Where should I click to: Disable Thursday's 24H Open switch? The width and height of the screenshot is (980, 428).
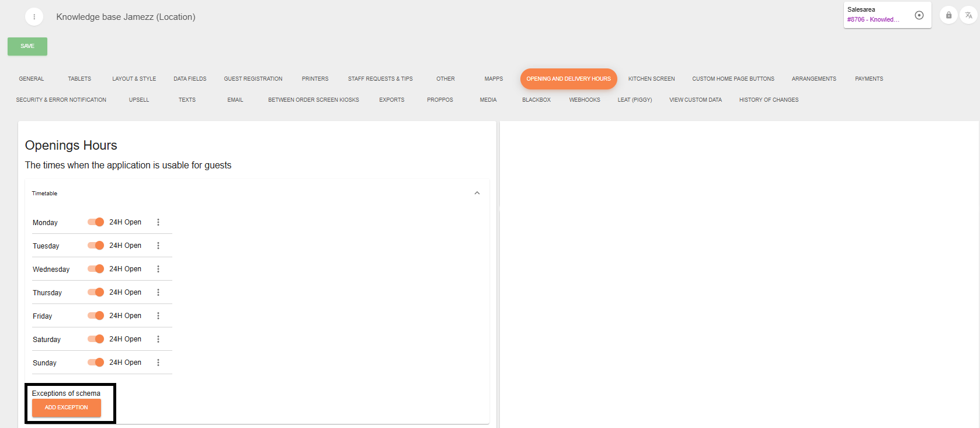point(96,292)
